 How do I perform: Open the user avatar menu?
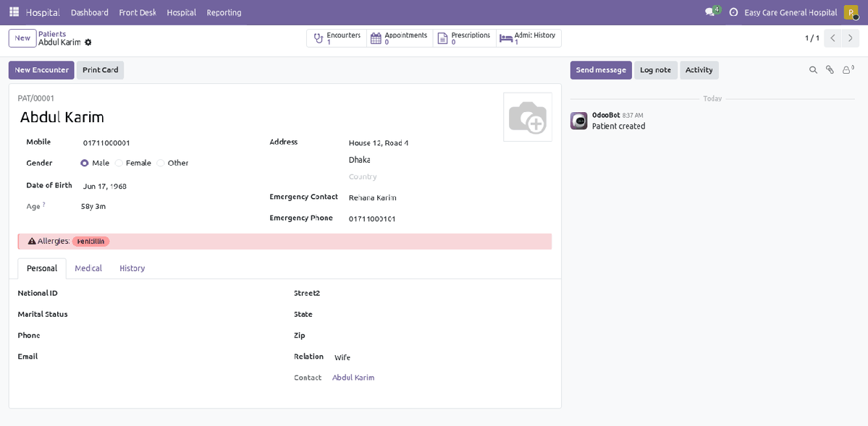(x=851, y=12)
